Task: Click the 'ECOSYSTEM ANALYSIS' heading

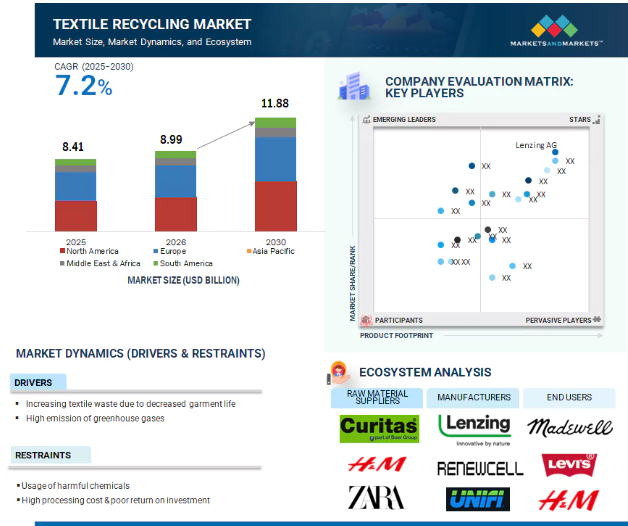Action: pyautogui.click(x=425, y=372)
